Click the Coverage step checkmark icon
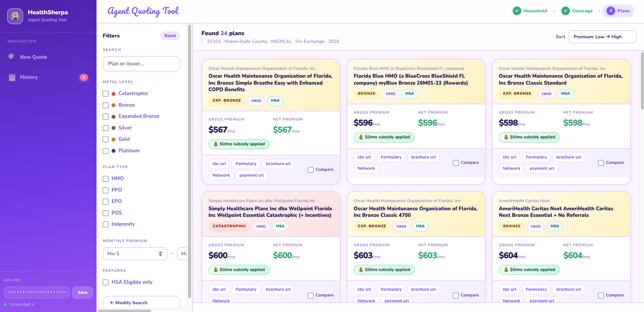 (x=566, y=11)
